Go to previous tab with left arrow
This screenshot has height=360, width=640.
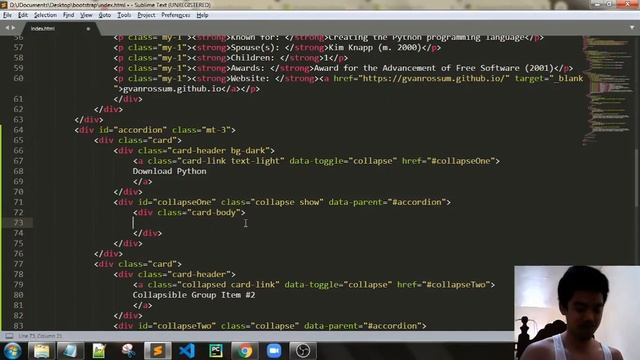(7, 28)
